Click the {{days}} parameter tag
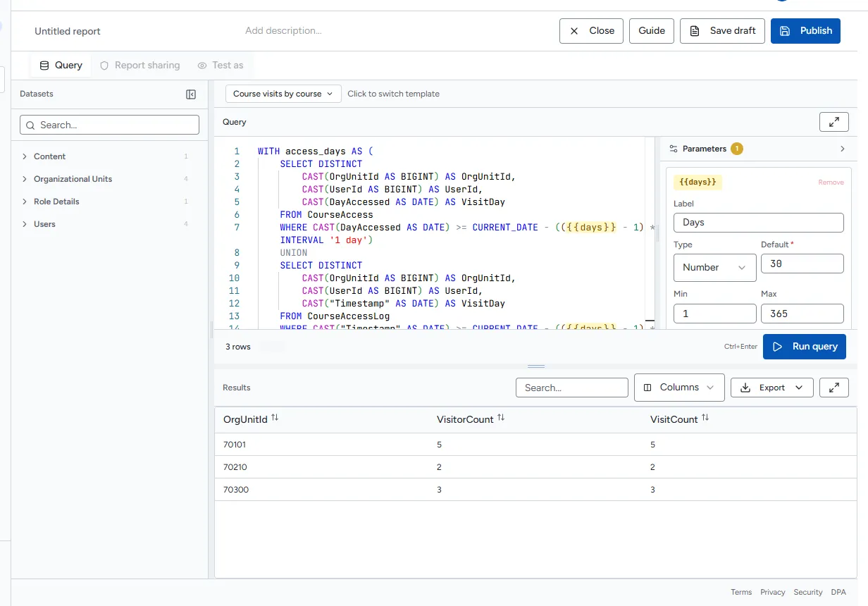Viewport: 868px width, 606px height. [698, 183]
